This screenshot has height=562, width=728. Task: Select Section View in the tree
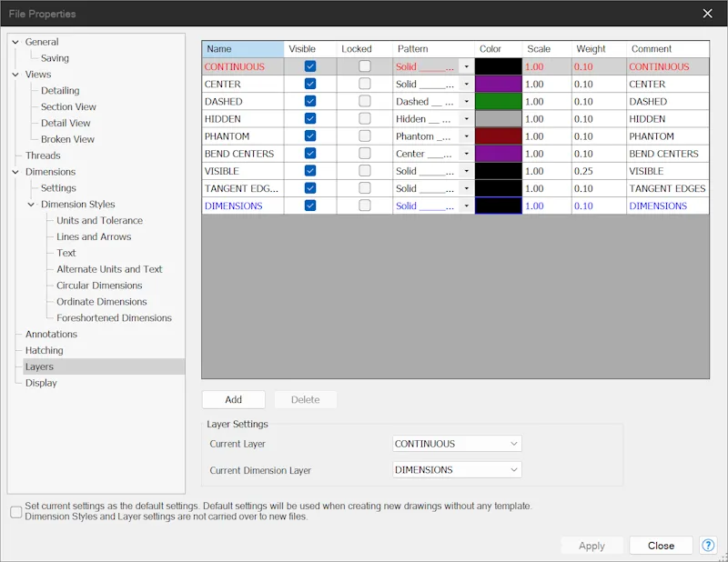(x=68, y=106)
